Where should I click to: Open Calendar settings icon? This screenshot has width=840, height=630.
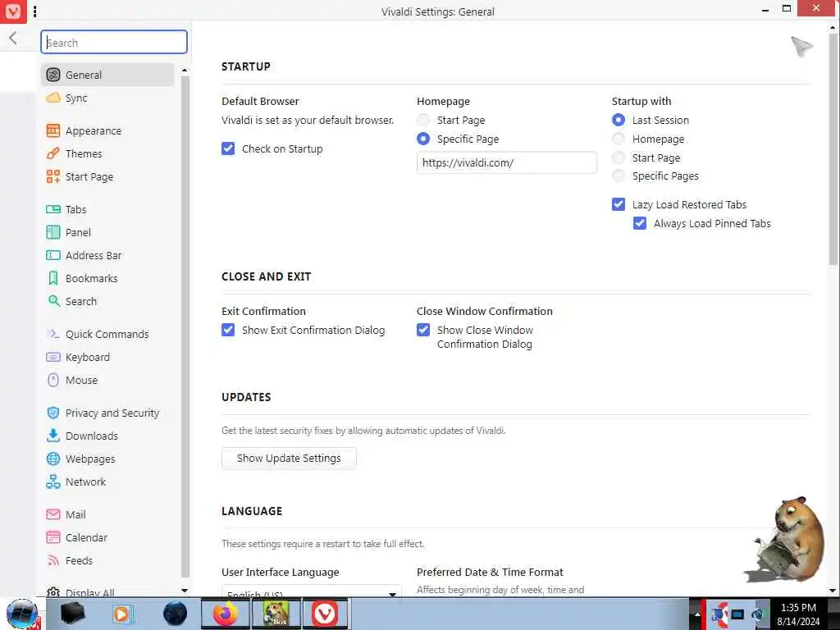coord(53,537)
